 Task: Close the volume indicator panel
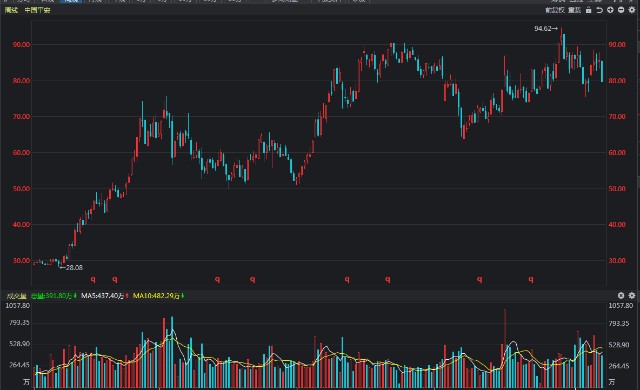pos(621,295)
